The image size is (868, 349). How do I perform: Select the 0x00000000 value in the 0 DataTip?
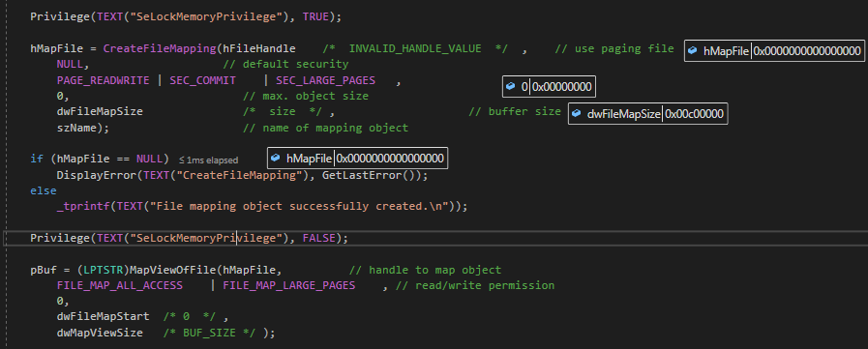point(562,86)
